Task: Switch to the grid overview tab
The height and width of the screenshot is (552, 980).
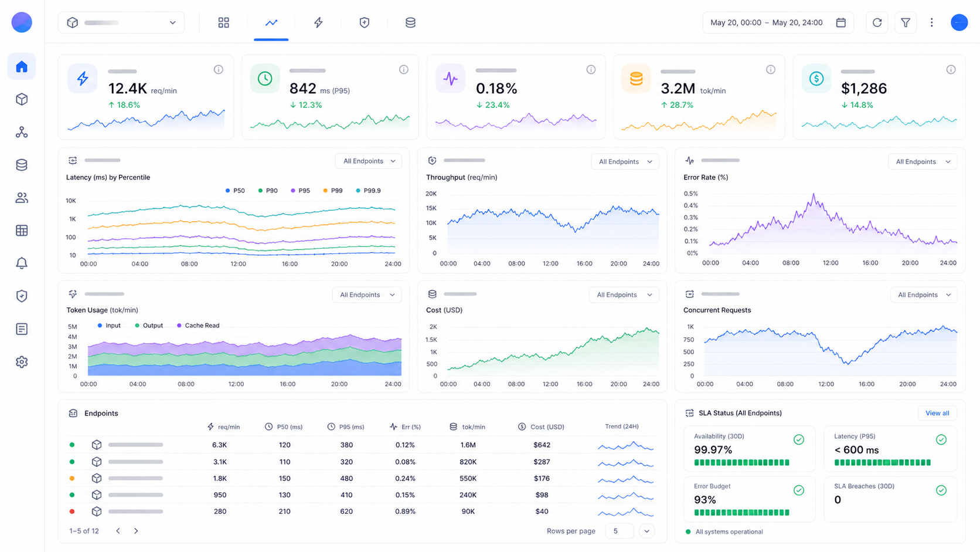Action: 223,22
